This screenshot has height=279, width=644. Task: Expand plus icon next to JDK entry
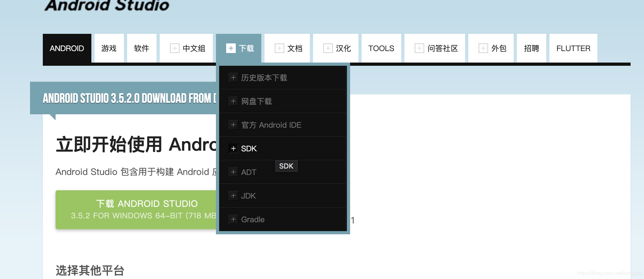[x=234, y=196]
